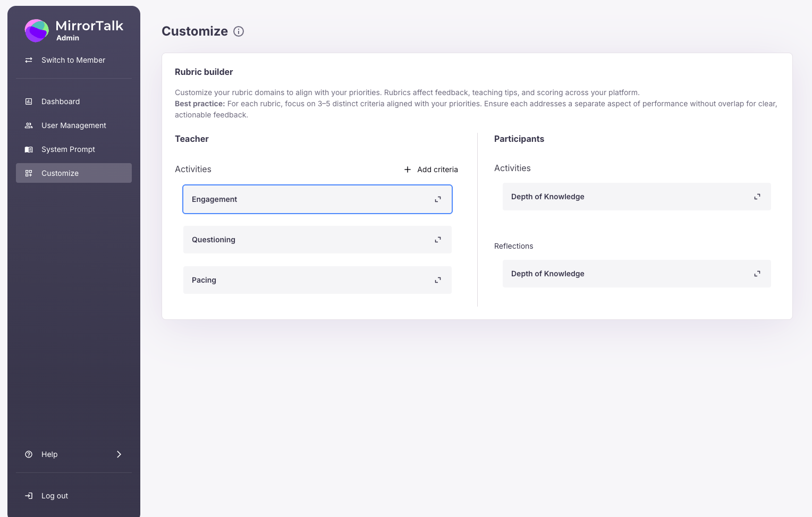Image resolution: width=812 pixels, height=517 pixels.
Task: Click the Log out door icon
Action: 29,496
